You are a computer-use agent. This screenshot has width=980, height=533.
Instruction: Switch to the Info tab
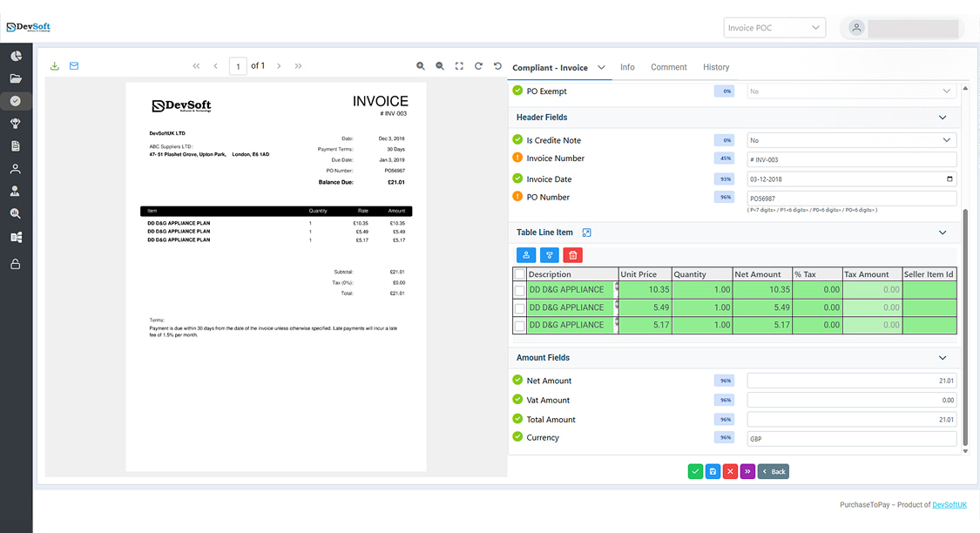(x=627, y=67)
